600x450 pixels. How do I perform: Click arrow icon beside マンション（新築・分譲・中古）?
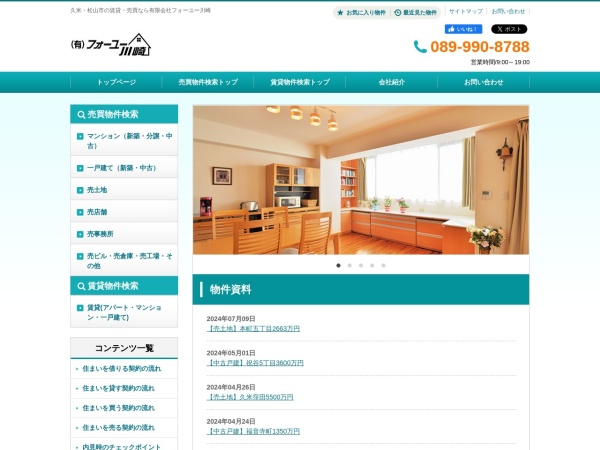point(80,136)
